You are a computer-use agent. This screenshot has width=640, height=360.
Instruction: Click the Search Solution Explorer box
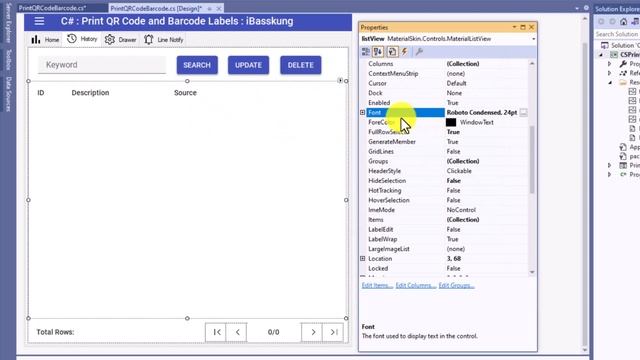click(617, 34)
